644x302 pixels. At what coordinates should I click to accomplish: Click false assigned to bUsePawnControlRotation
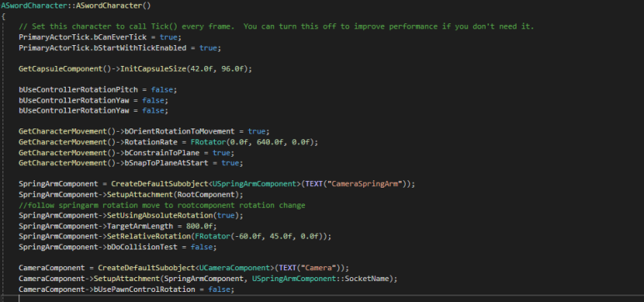click(220, 289)
